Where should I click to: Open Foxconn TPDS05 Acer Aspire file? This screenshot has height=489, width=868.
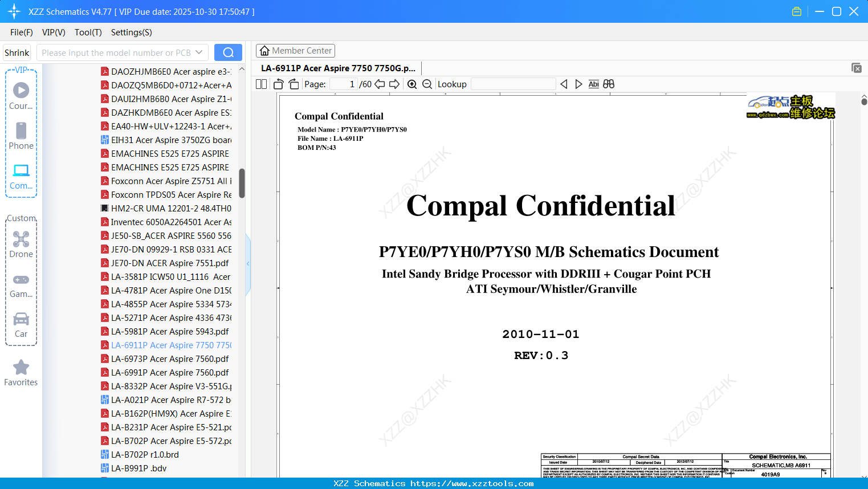pyautogui.click(x=171, y=194)
